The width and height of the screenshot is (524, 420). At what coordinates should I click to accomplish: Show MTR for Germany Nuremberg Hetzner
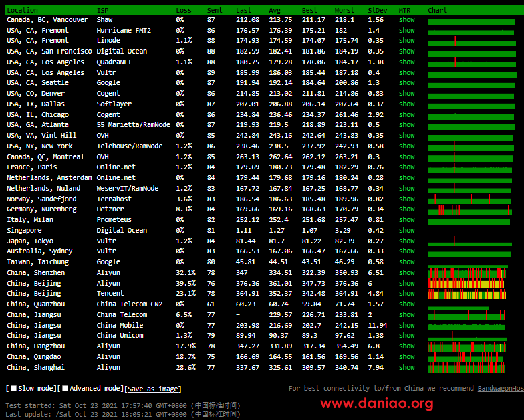click(x=406, y=209)
